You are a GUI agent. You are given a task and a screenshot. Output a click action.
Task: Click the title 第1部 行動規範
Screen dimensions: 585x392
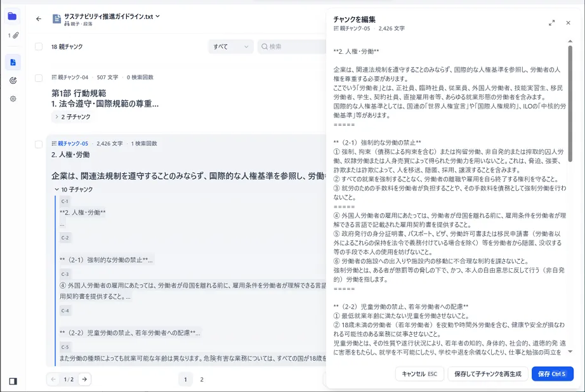[79, 93]
